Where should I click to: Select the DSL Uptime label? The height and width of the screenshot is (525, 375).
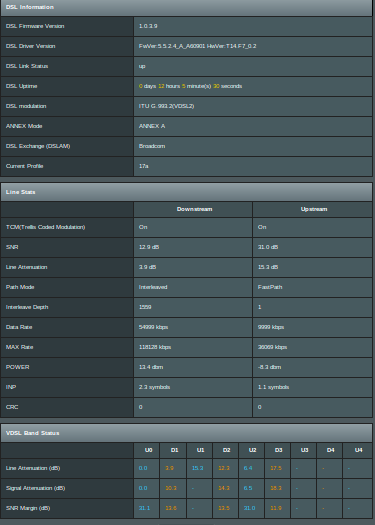pos(21,86)
